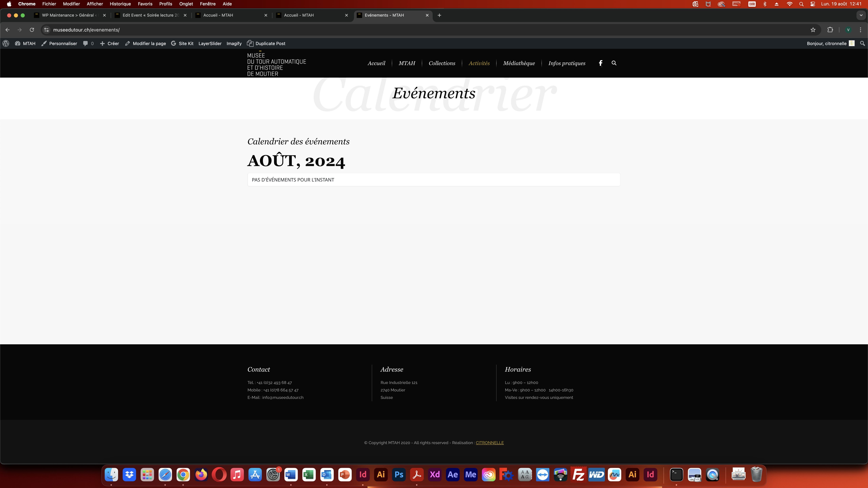Open a new browser tab

point(439,15)
